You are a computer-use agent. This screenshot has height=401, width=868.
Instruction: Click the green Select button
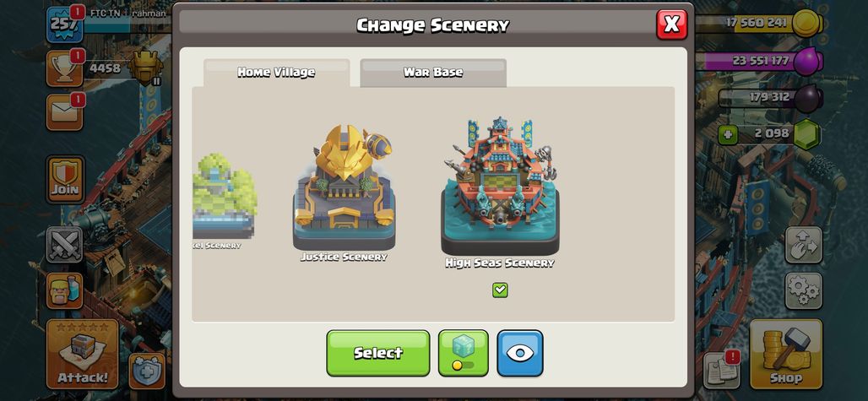click(x=378, y=353)
